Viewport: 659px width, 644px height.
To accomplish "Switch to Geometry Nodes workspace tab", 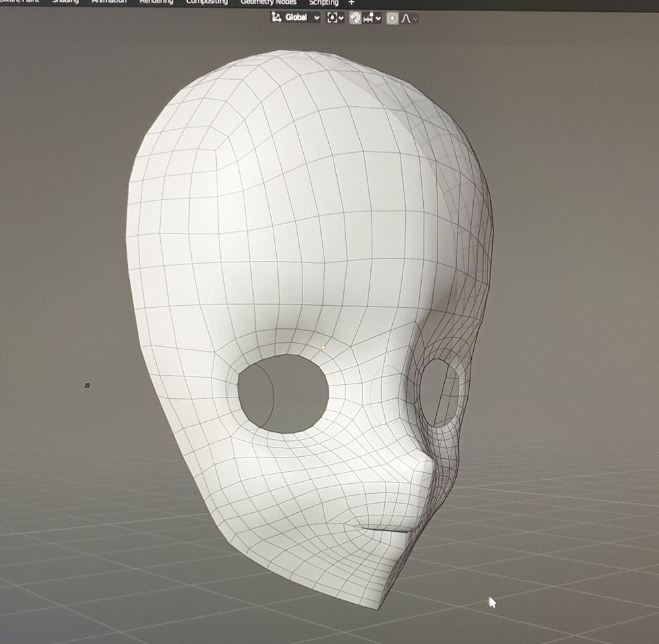I will click(268, 2).
